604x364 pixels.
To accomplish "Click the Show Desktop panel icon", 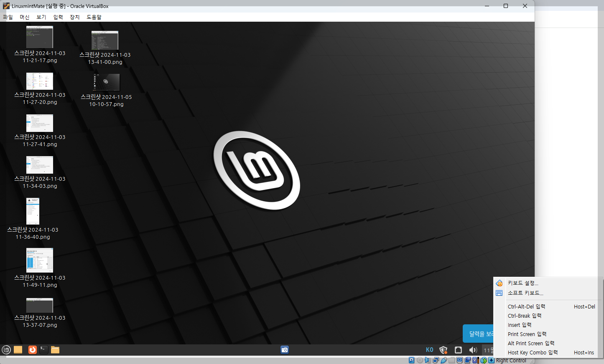I will (18, 350).
